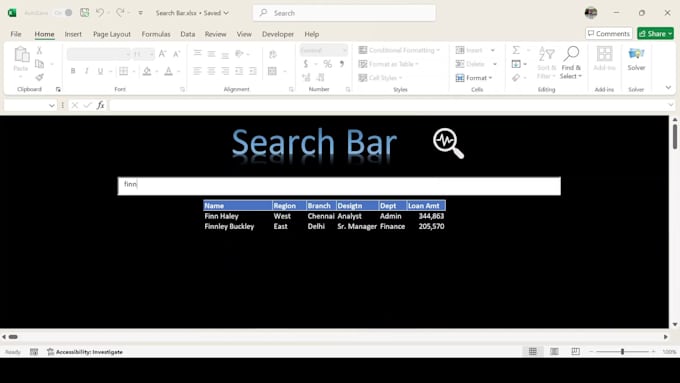The width and height of the screenshot is (680, 383).
Task: Click the Fill Color bucket icon
Action: 147,71
